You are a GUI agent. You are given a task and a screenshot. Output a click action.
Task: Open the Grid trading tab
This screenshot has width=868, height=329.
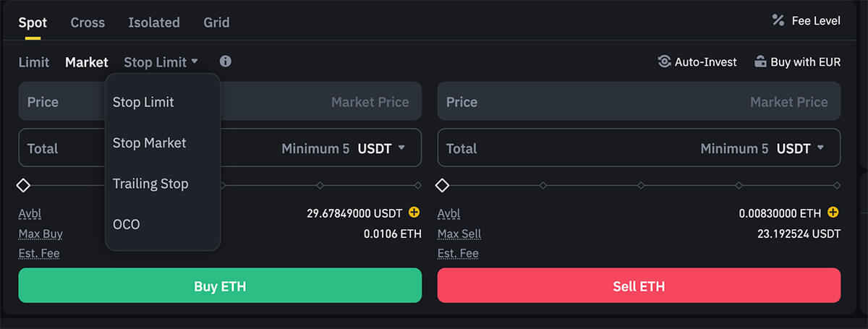click(x=216, y=22)
